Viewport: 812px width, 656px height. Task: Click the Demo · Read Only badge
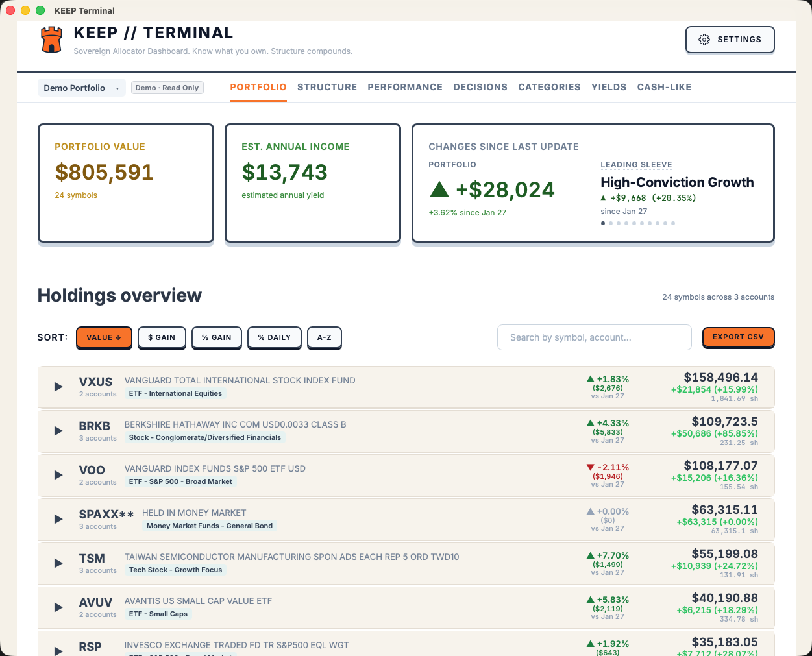point(167,88)
